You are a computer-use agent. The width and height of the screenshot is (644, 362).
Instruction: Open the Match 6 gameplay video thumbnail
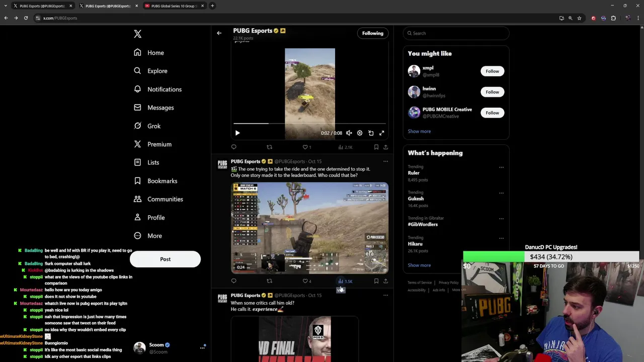(309, 228)
